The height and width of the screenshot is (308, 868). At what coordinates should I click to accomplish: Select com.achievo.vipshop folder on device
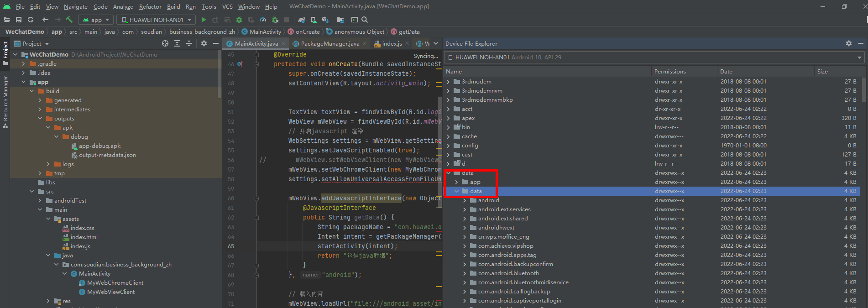click(506, 246)
